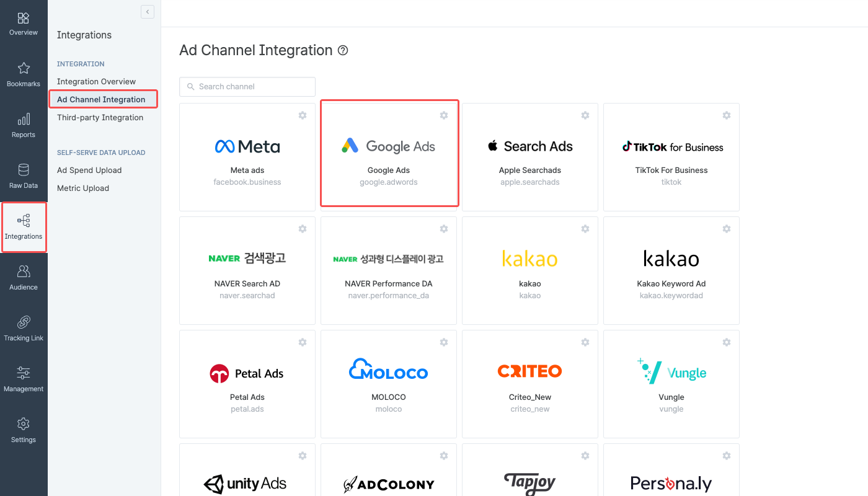Click the apple.searchads identifier text

click(x=530, y=182)
